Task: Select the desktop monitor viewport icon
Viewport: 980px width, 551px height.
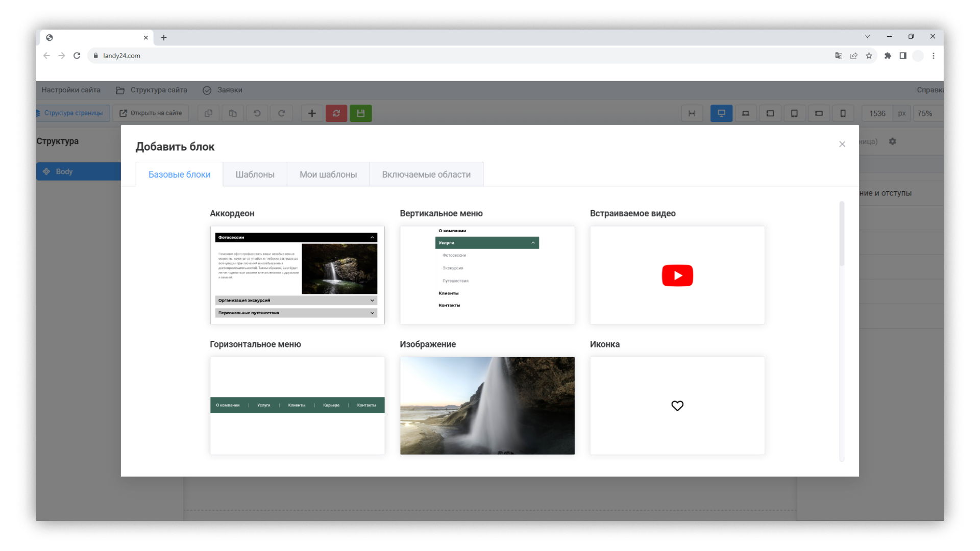Action: 721,113
